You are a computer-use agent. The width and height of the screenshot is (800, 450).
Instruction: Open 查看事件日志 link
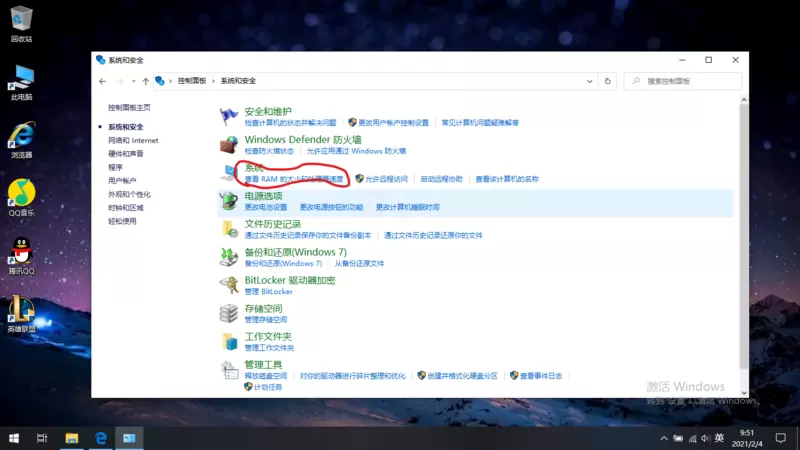(541, 376)
